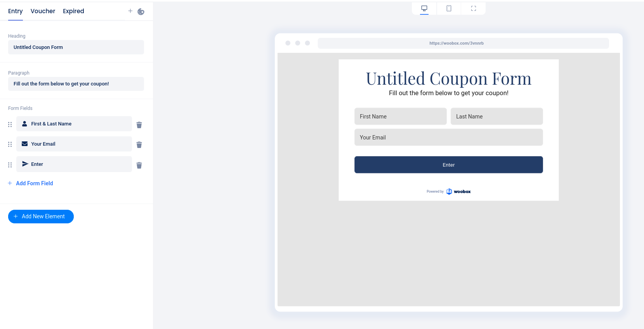Delete the Your Email field
The width and height of the screenshot is (644, 329).
(139, 144)
